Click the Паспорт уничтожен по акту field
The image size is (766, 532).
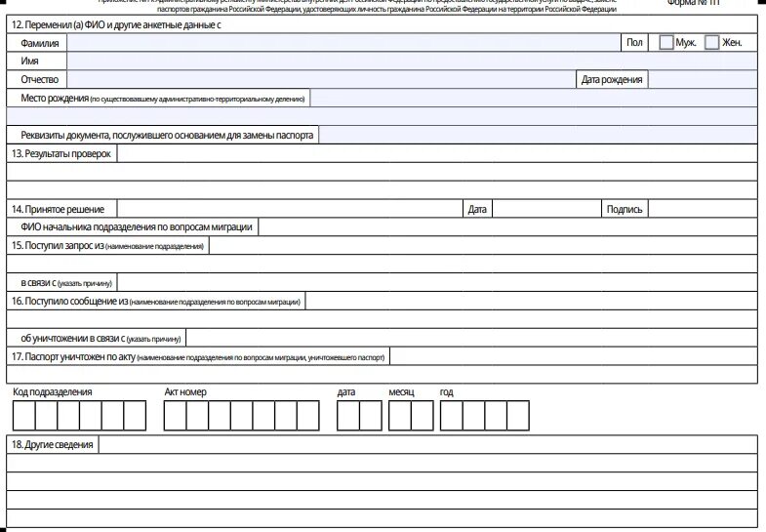574,356
